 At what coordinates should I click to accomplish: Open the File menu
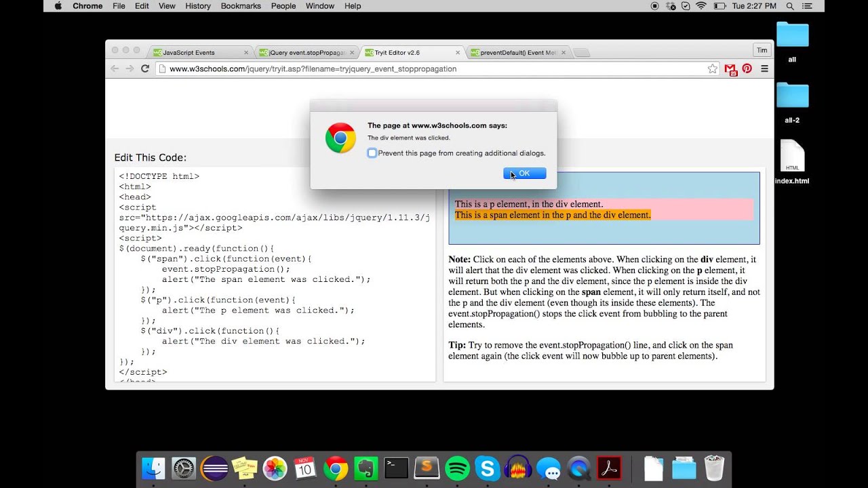point(119,6)
